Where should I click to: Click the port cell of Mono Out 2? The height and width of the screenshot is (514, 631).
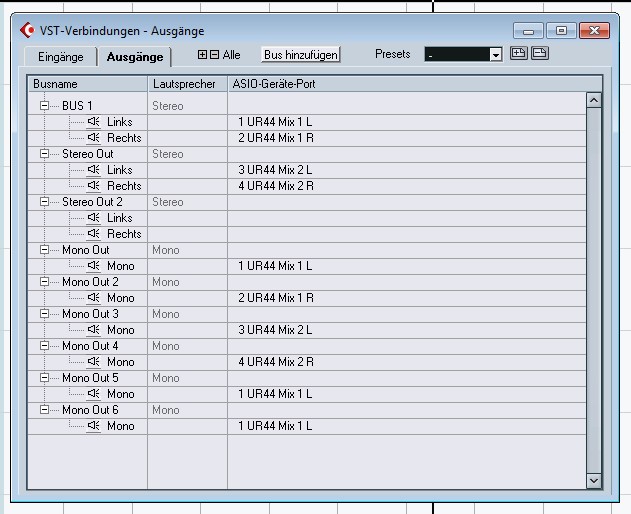click(407, 298)
